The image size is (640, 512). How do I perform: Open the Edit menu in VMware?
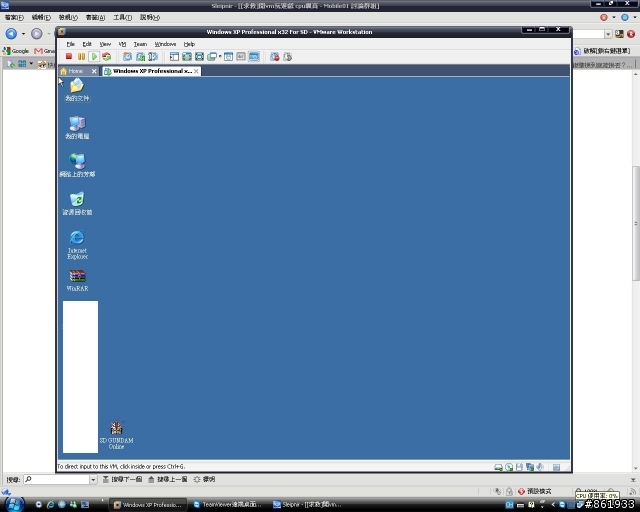[x=87, y=44]
